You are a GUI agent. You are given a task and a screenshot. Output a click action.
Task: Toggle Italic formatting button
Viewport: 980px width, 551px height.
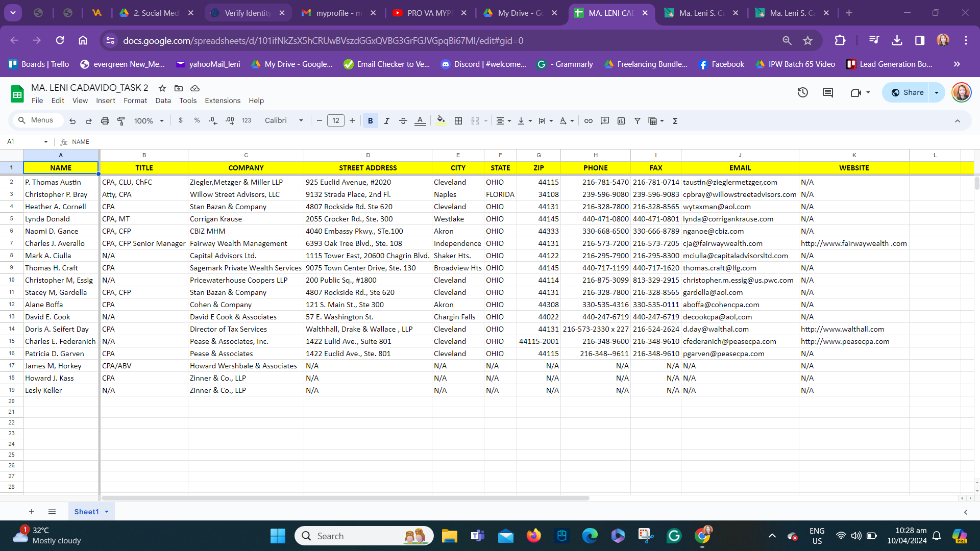[386, 121]
